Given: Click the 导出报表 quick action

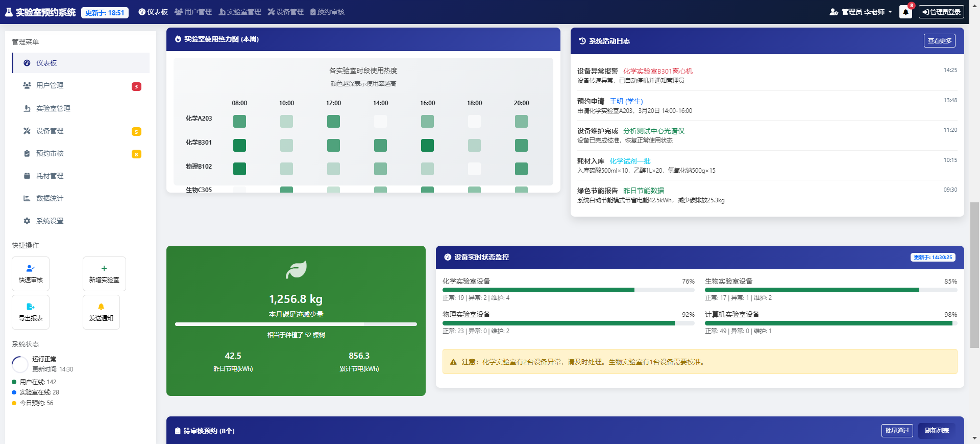Looking at the screenshot, I should click(31, 312).
